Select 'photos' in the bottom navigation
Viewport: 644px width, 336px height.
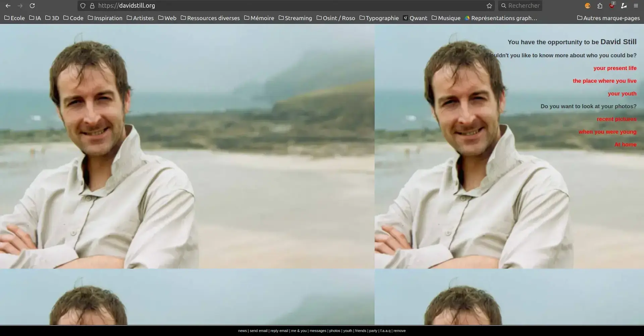[x=334, y=331]
